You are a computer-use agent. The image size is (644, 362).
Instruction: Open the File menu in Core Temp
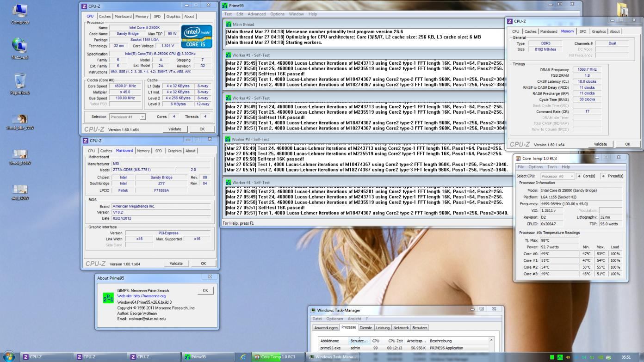click(x=521, y=167)
